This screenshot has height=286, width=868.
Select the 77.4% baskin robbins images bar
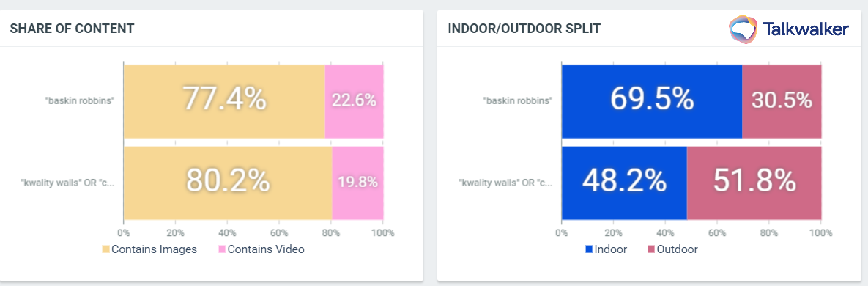click(x=224, y=101)
